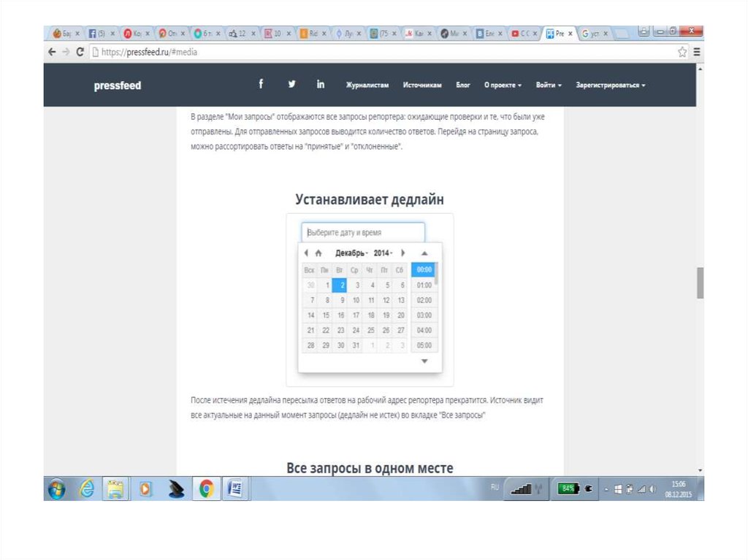Click the Выберите дату и время field

[x=363, y=232]
